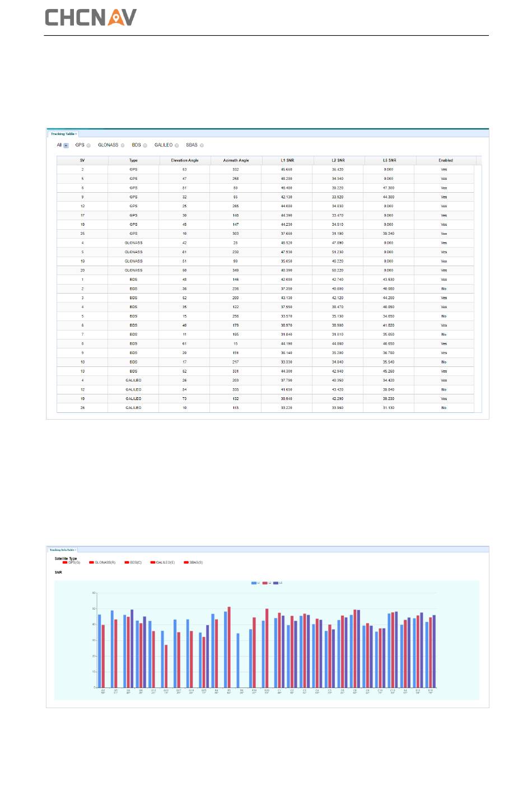Toggle the SBAS(S) legend swatch
The height and width of the screenshot is (795, 532).
pyautogui.click(x=186, y=562)
